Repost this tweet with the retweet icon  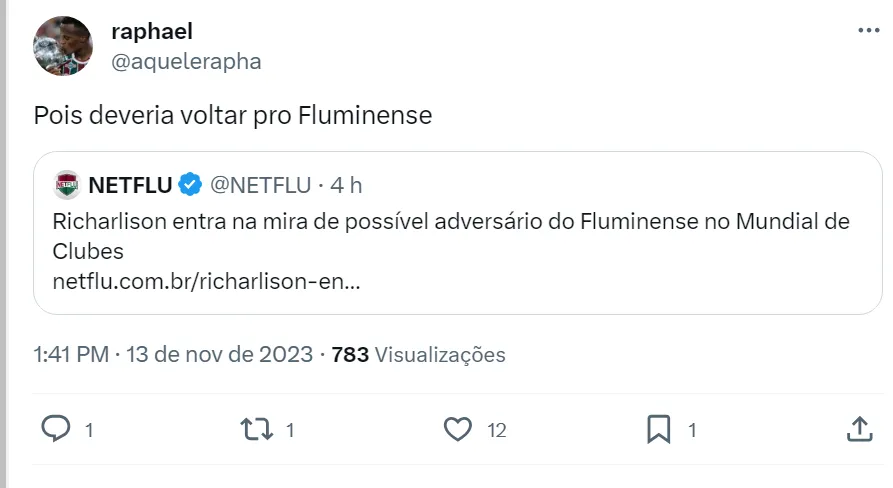(x=256, y=429)
